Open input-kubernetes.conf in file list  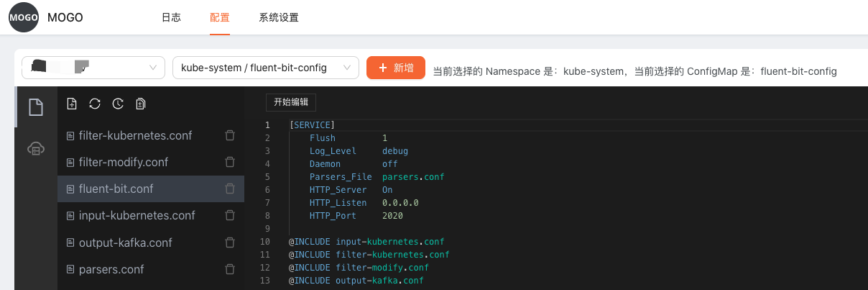click(137, 215)
